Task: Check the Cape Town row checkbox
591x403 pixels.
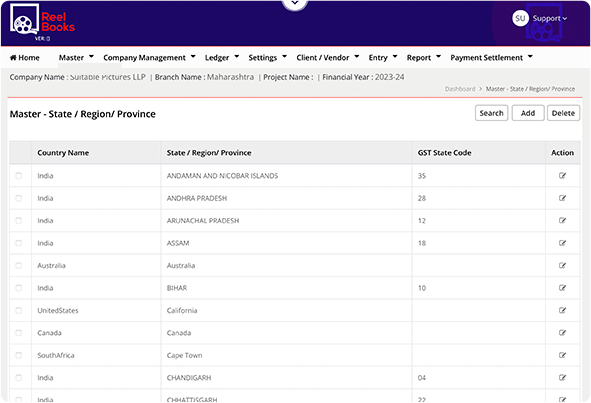Action: click(18, 355)
